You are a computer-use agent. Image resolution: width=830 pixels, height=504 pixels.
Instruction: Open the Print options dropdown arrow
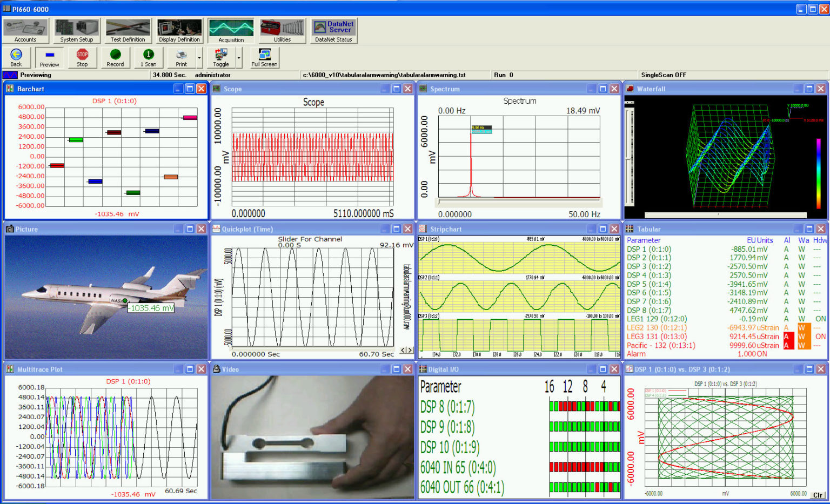click(198, 58)
